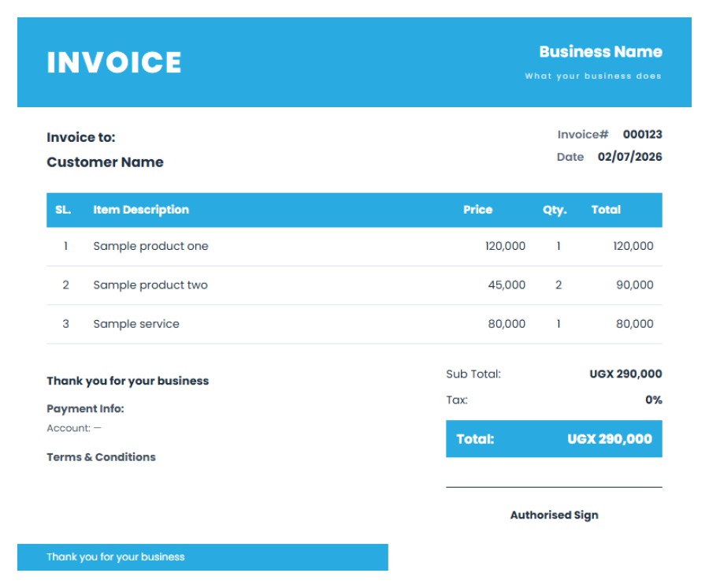709x588 pixels.
Task: Click the Payment Info heading
Action: click(x=85, y=408)
